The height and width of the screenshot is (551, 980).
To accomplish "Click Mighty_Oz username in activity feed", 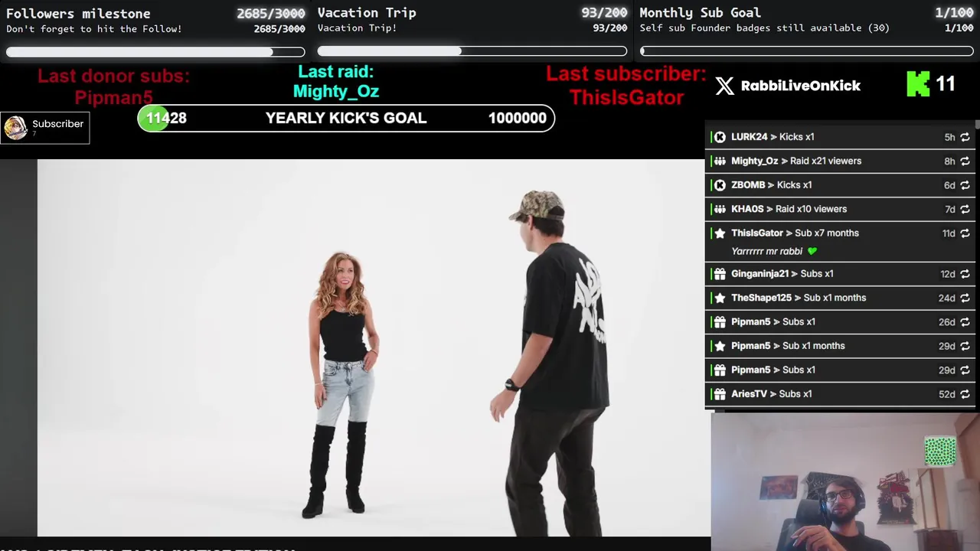I will tap(754, 161).
